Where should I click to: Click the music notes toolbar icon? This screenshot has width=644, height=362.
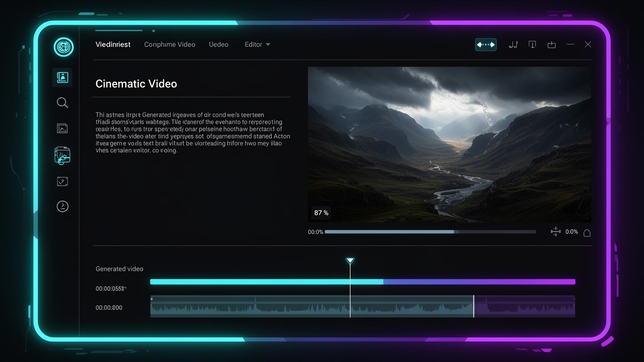513,45
